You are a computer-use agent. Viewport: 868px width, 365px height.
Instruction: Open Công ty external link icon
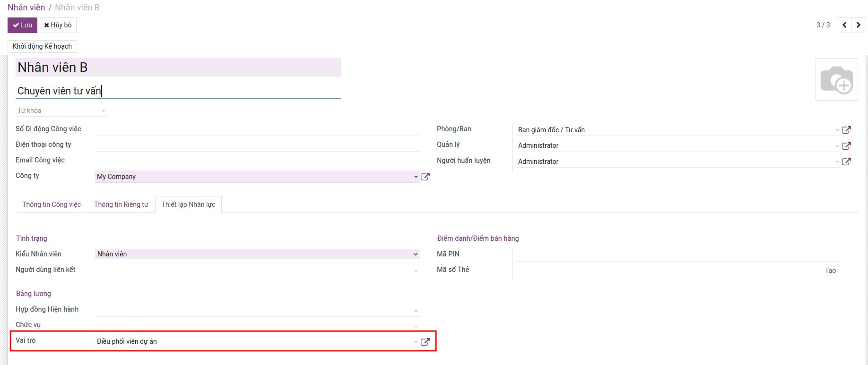425,177
